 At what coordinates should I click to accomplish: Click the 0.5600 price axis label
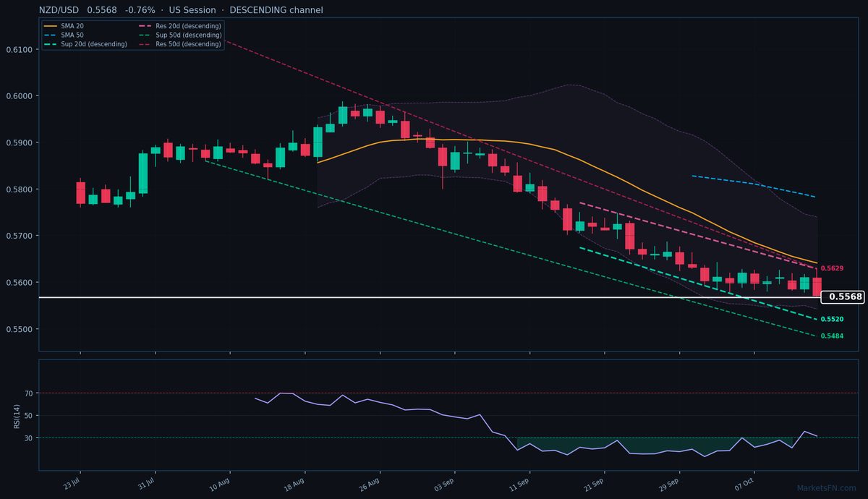point(20,283)
